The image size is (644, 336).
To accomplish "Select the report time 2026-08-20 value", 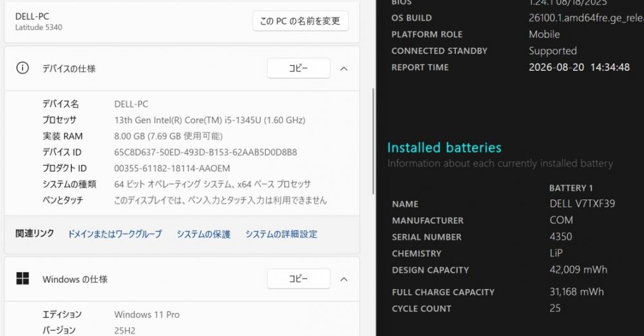I will pos(579,67).
